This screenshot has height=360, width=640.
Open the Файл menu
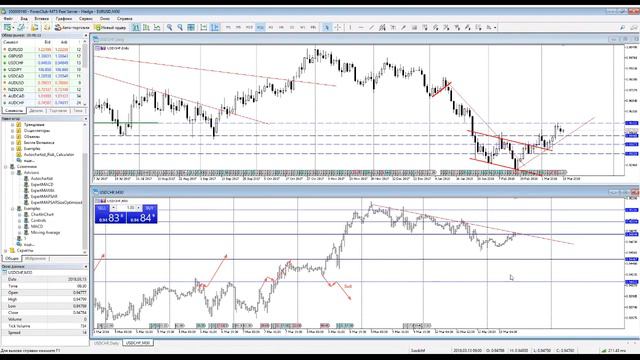tap(8, 18)
